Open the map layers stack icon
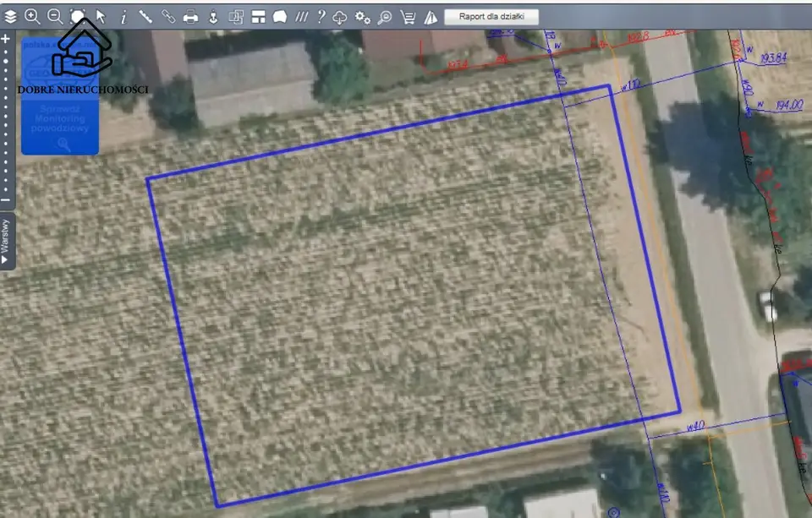The width and height of the screenshot is (812, 518). tap(10, 17)
